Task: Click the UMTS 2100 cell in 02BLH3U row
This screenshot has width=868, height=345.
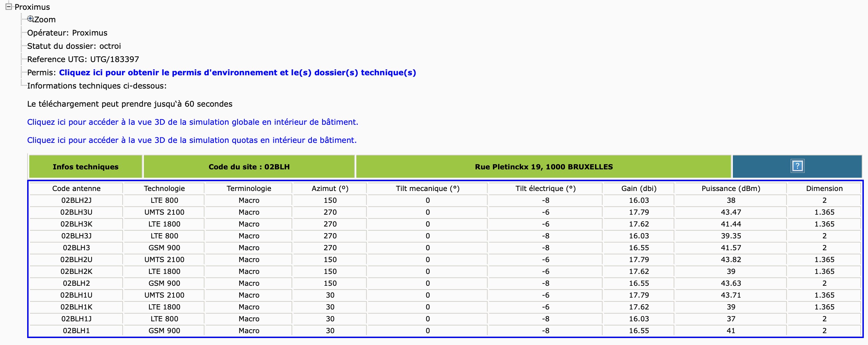Action: (164, 212)
